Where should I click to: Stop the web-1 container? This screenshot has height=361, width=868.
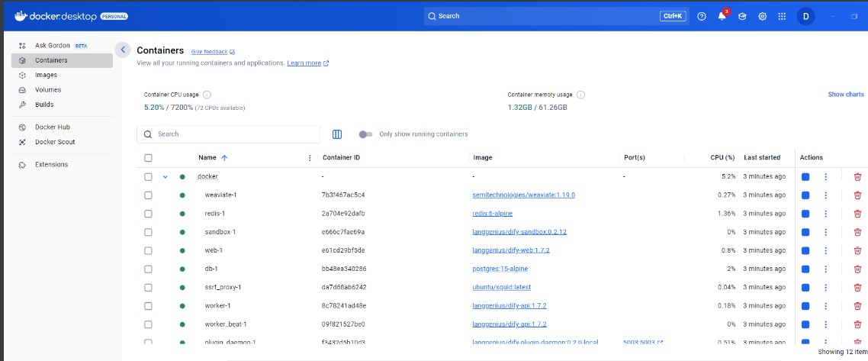[805, 250]
